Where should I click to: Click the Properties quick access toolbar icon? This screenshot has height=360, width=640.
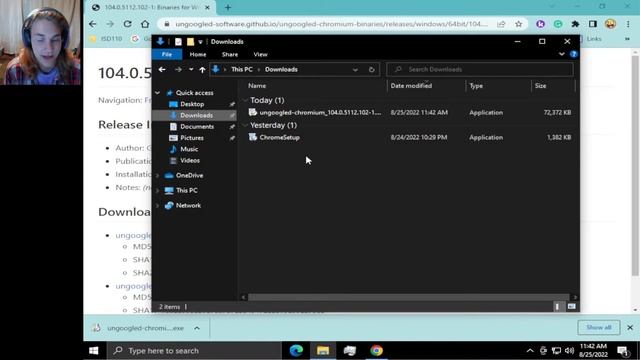178,42
